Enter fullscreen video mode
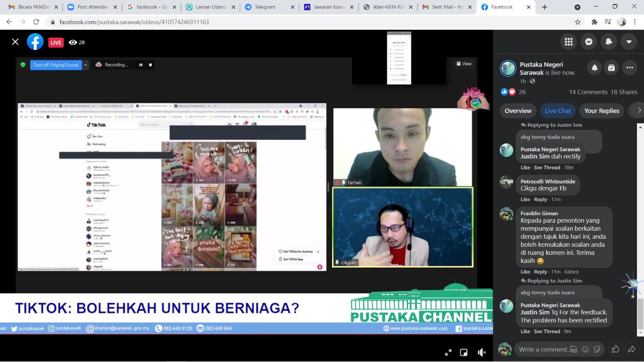Image resolution: width=644 pixels, height=362 pixels. pyautogui.click(x=448, y=352)
